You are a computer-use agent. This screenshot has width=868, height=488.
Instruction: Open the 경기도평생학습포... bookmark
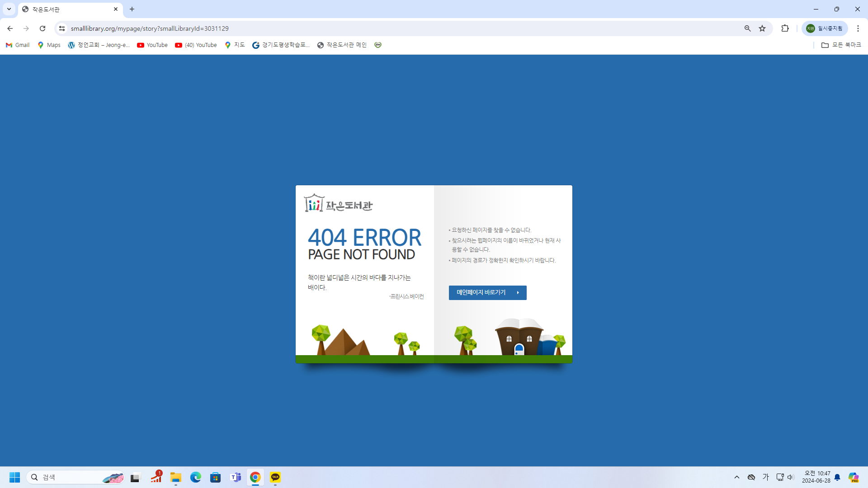[x=281, y=45]
